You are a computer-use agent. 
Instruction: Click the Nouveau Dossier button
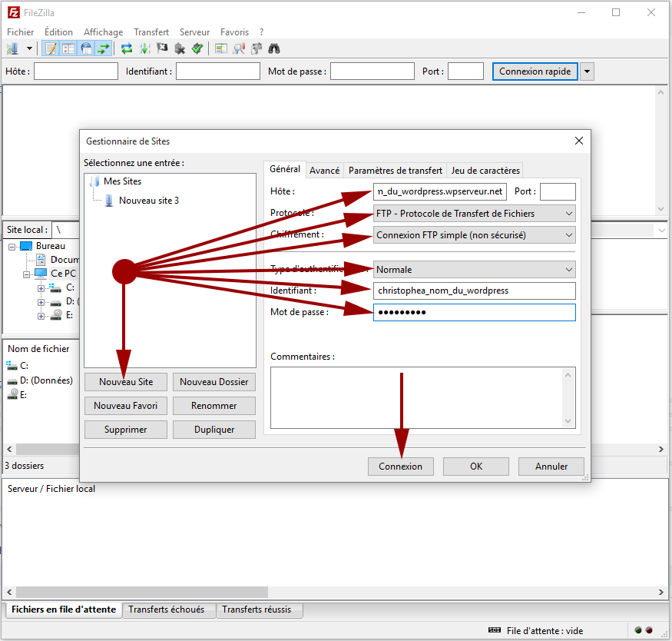214,382
